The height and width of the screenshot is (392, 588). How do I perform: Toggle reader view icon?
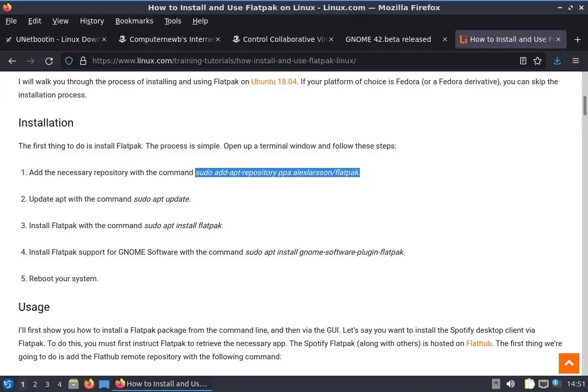523,61
